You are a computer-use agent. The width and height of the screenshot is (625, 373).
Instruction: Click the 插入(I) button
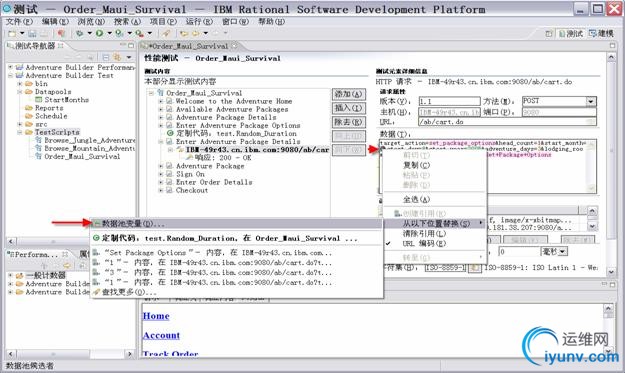(348, 108)
